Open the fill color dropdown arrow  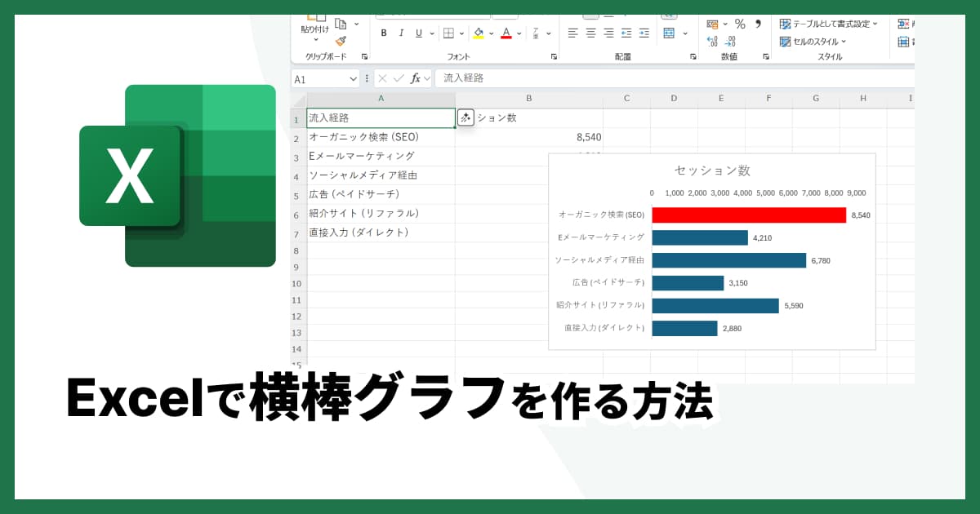pos(491,33)
